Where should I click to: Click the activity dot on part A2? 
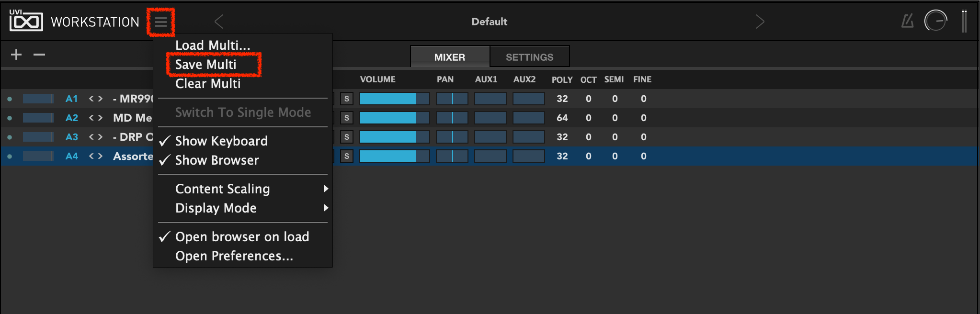[10, 118]
